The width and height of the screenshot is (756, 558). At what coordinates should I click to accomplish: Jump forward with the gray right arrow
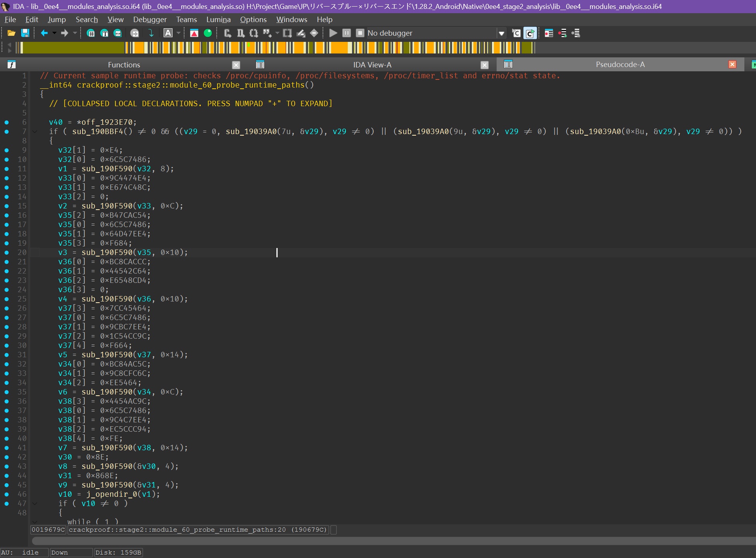[x=64, y=33]
